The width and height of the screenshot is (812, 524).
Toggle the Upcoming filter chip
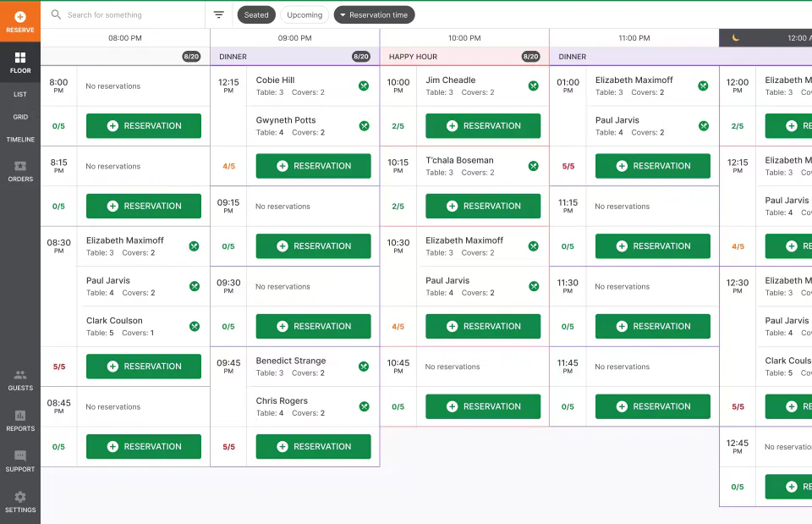click(x=304, y=15)
